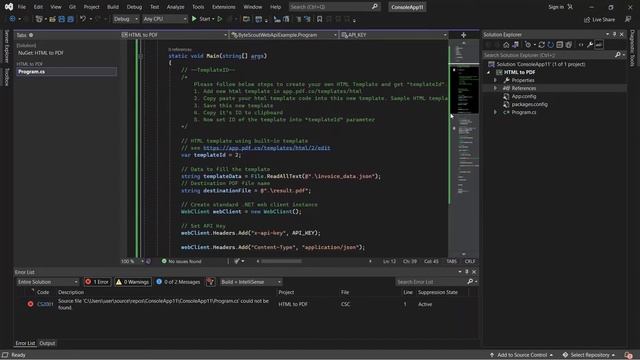Switch to the Output tab
Viewport: 640px width, 360px height.
47,343
